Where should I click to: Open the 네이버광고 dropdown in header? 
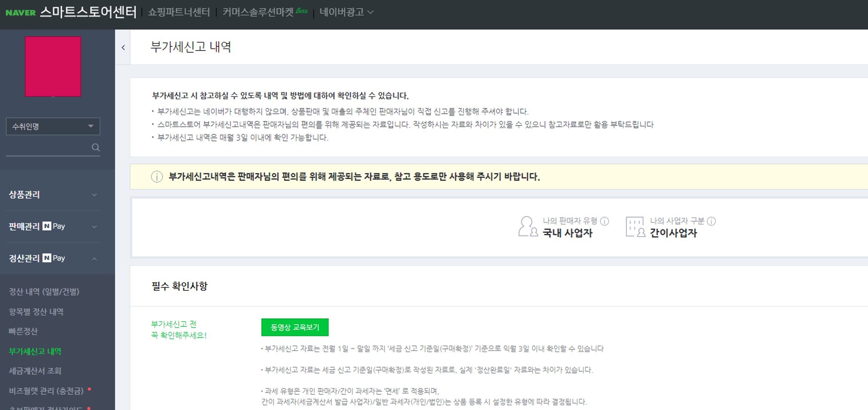[346, 12]
